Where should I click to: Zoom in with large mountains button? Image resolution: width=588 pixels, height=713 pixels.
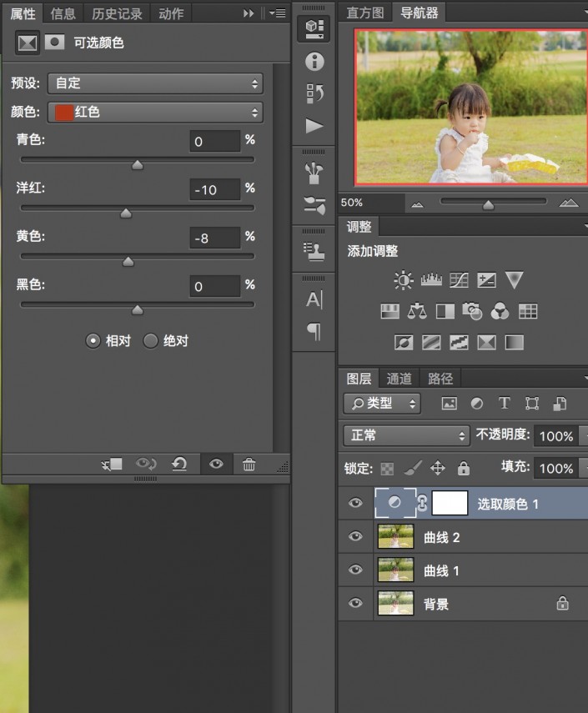[x=569, y=203]
